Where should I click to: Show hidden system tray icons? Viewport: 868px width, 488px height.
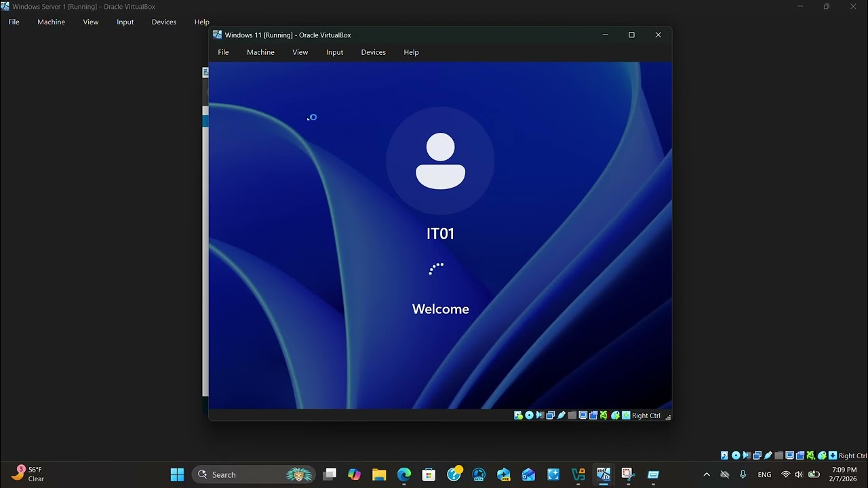coord(707,474)
